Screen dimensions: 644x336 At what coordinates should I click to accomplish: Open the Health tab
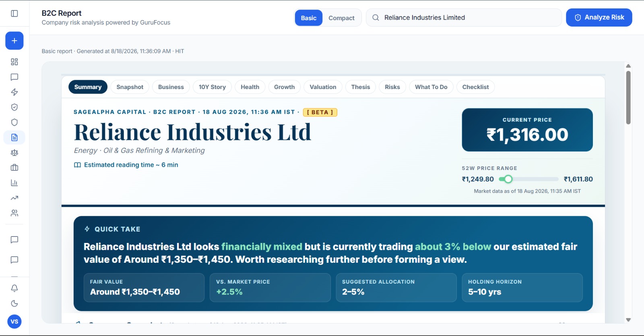pos(250,87)
